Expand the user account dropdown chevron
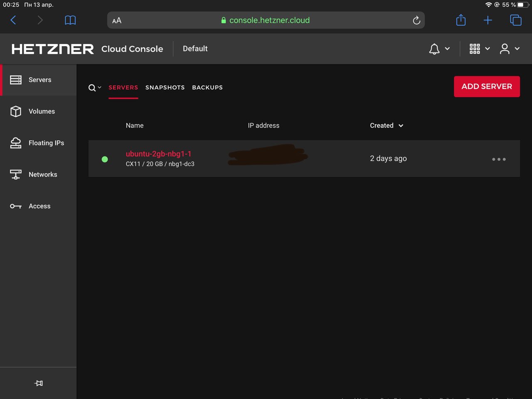 (517, 49)
